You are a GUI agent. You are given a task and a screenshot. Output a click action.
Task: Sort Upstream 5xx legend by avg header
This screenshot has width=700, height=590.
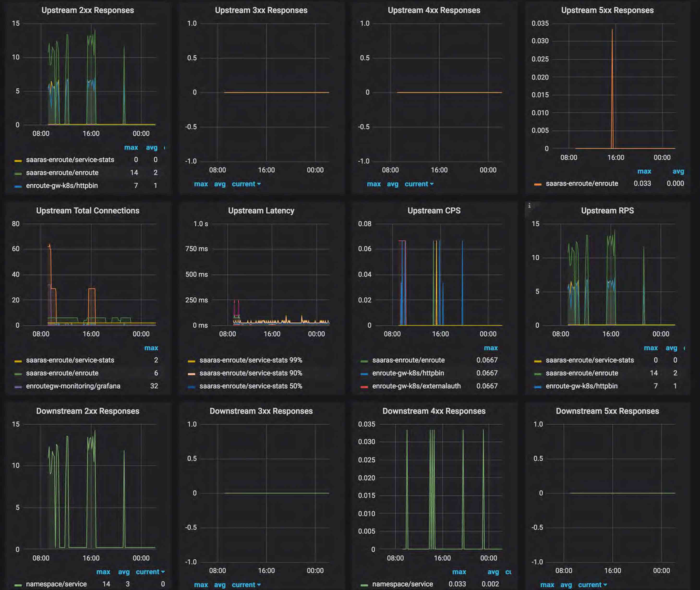[x=678, y=172]
